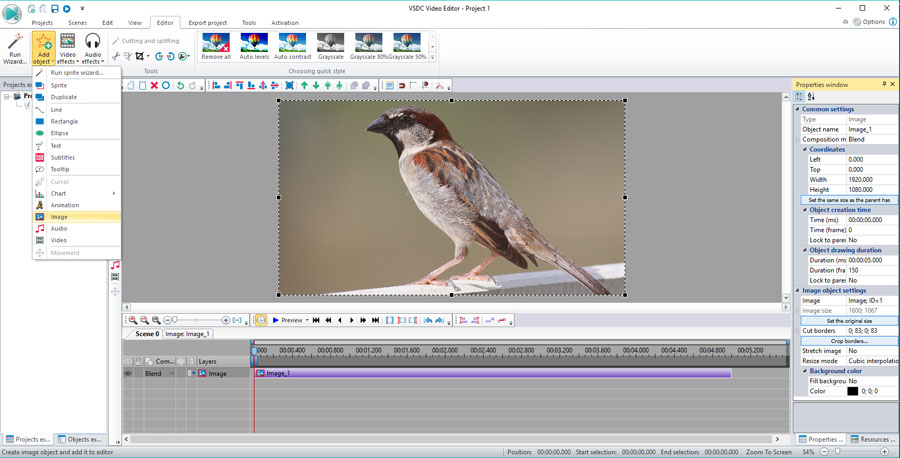Open the Audio effects headphones button
This screenshot has width=900, height=458.
tap(92, 49)
